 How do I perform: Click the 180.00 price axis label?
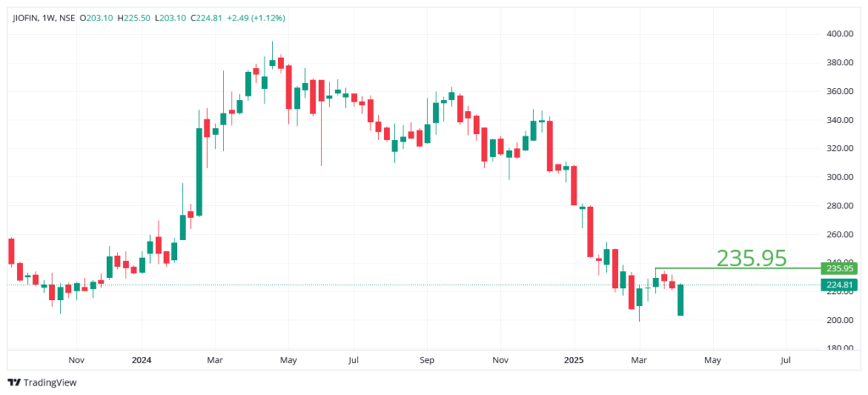[x=839, y=348]
